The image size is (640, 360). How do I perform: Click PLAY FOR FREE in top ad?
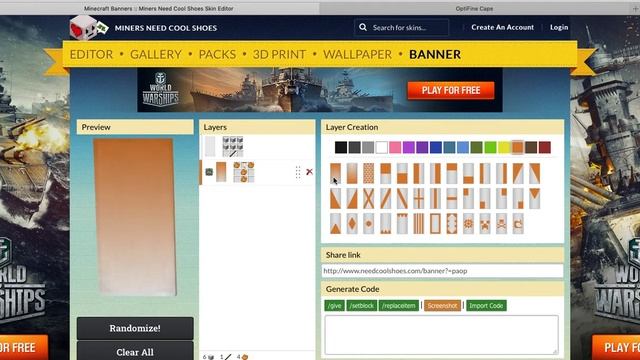point(451,90)
